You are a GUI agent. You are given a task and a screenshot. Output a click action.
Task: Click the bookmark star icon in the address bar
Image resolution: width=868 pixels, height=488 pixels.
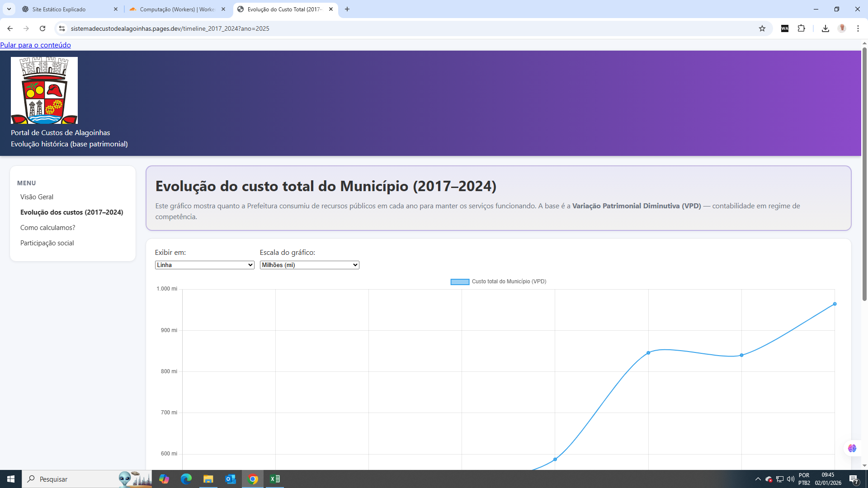pos(763,28)
